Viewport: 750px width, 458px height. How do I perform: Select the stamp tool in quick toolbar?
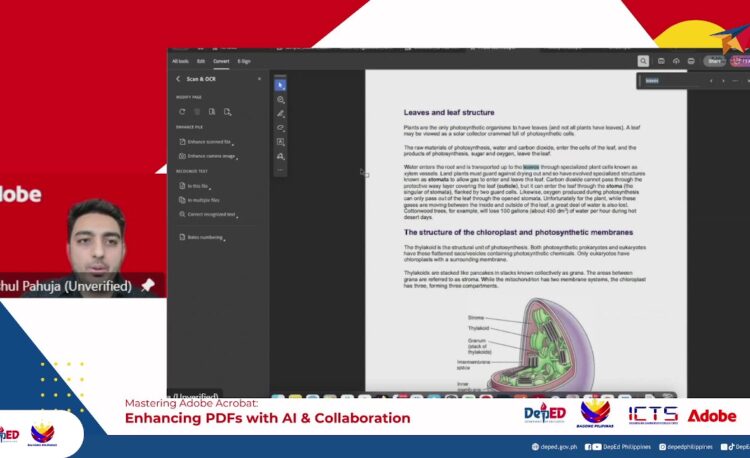pos(281,156)
